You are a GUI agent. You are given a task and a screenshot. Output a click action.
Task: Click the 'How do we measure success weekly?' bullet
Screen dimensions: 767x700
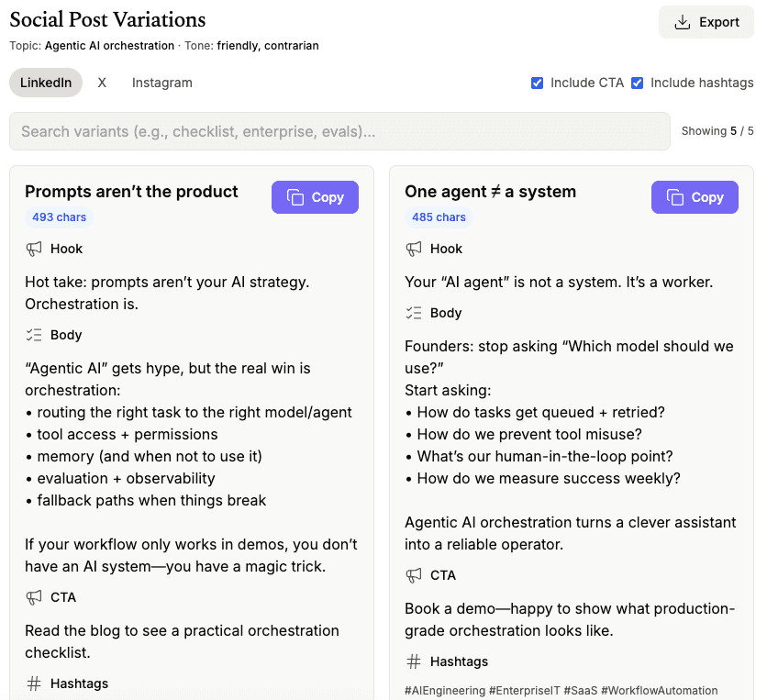click(543, 478)
